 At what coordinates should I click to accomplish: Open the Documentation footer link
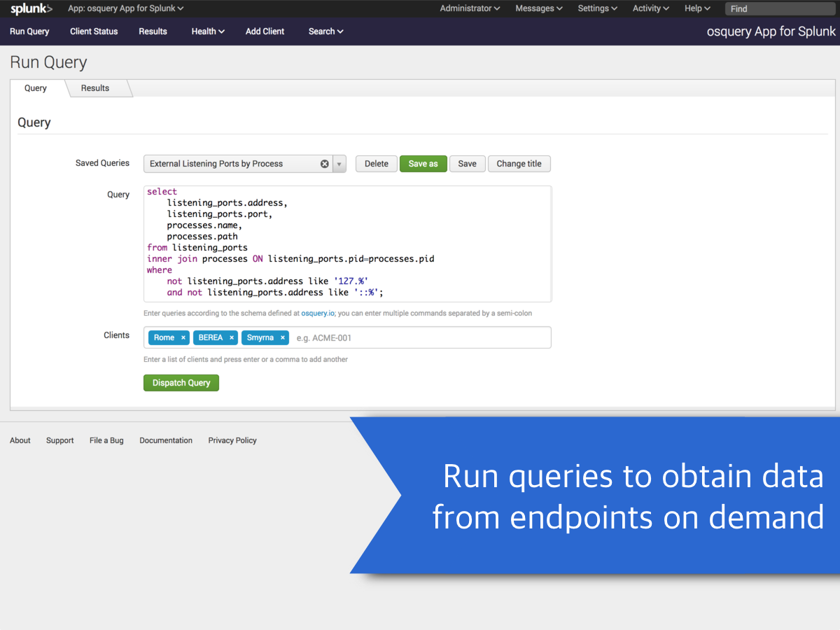click(166, 440)
